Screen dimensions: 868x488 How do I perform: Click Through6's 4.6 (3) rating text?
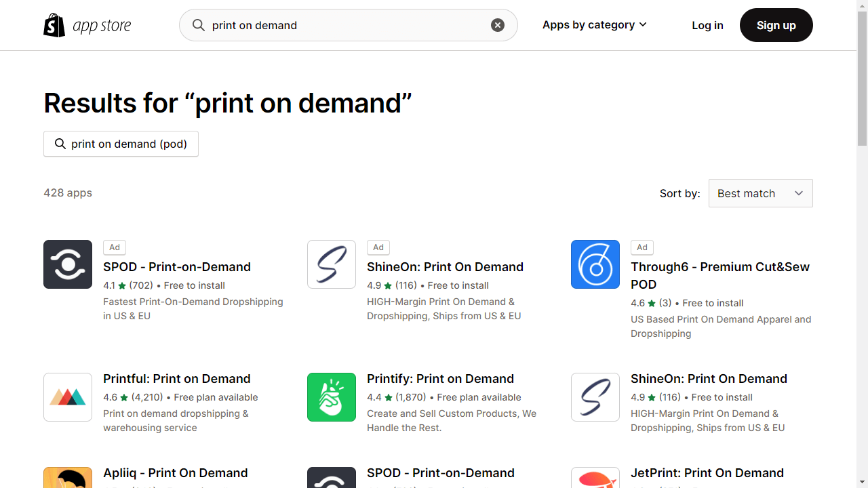pos(651,303)
